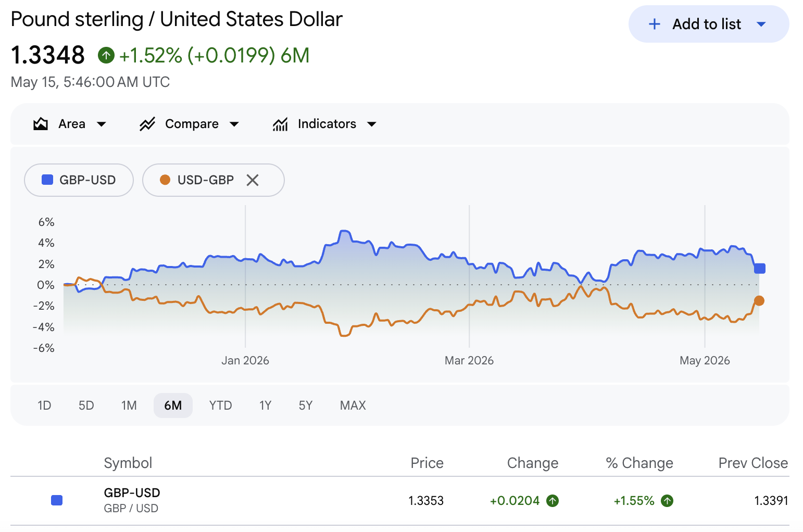Click the % Change column header
Screen dimensions: 803x532
639,463
